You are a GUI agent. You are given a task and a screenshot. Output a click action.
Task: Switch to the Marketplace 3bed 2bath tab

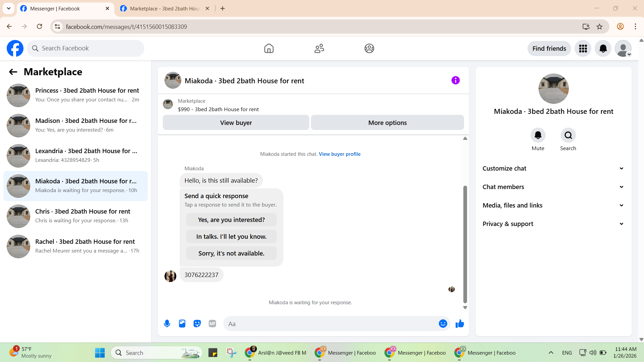pyautogui.click(x=165, y=9)
